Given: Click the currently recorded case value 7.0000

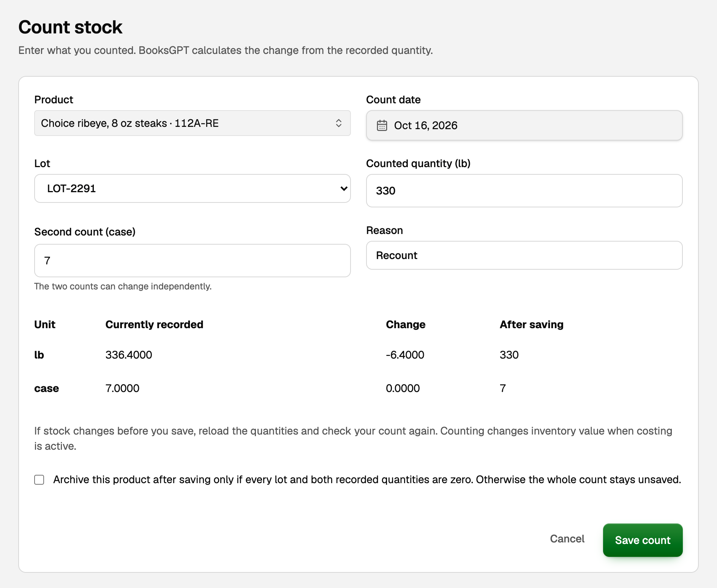Looking at the screenshot, I should [x=122, y=388].
